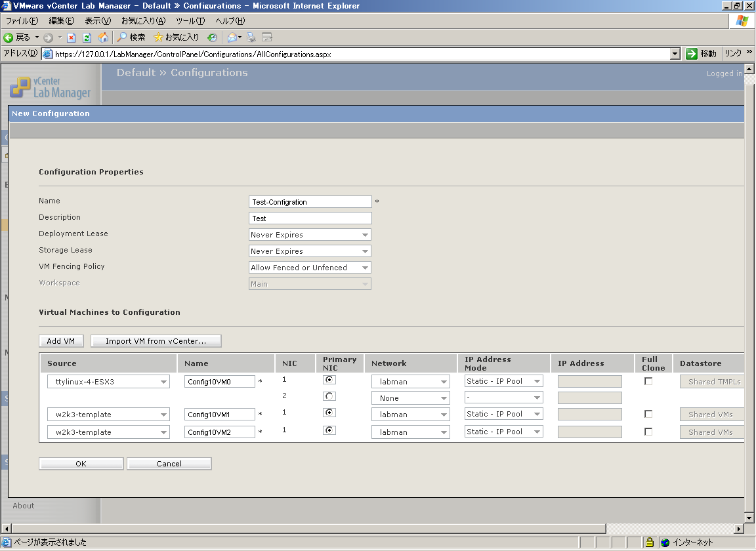The width and height of the screenshot is (756, 551).
Task: Enable Full Clone for Config10VM0
Action: [x=648, y=381]
